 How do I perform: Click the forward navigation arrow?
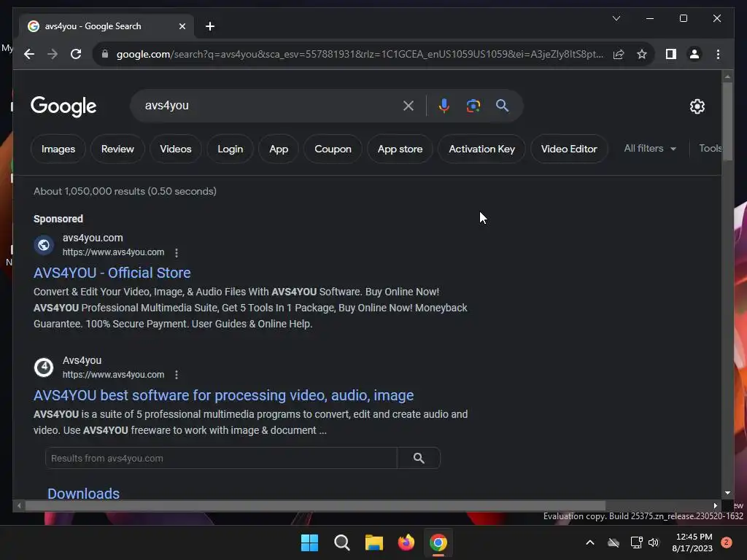tap(53, 54)
